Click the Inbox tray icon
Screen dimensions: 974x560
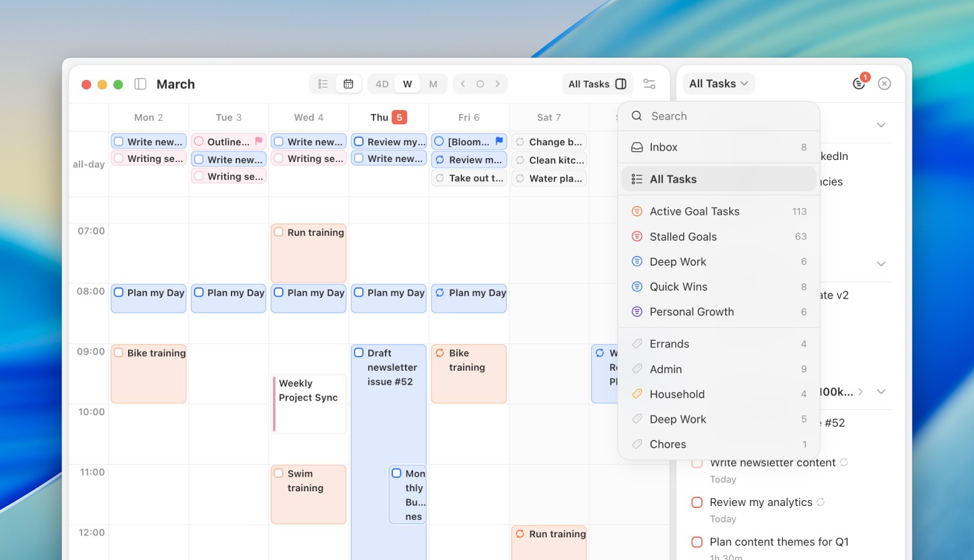click(637, 147)
